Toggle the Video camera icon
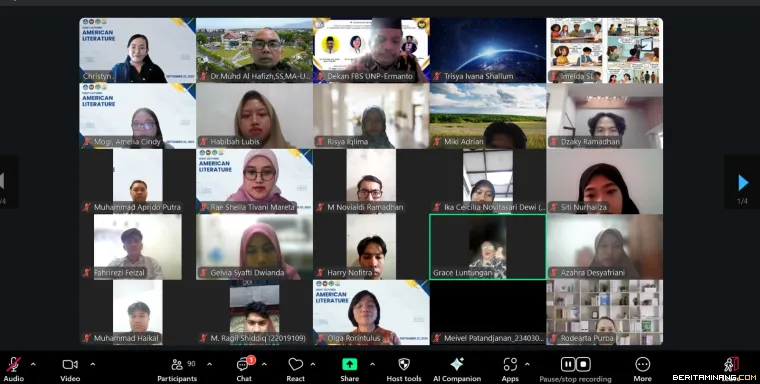Screen dimensions: 760x384 70,364
